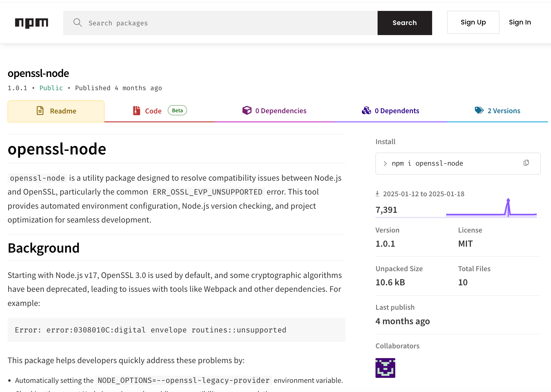Click the digital envelope routines error code block
Viewport: 551px width, 392px height.
pos(176,330)
